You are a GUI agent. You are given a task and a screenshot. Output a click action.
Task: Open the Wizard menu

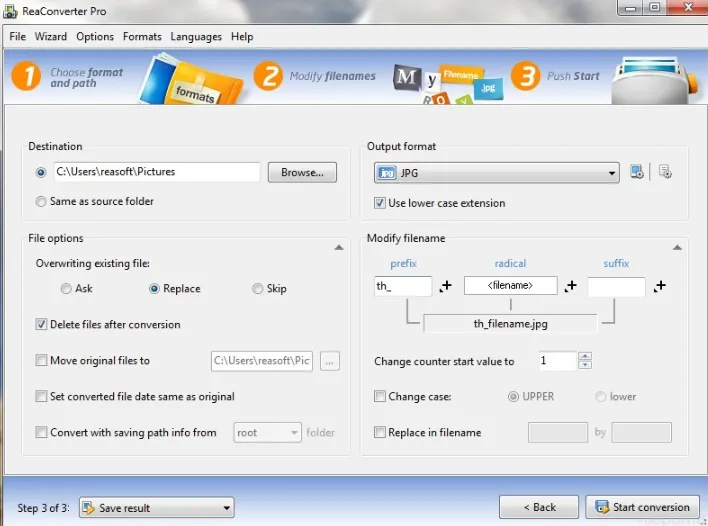[51, 37]
